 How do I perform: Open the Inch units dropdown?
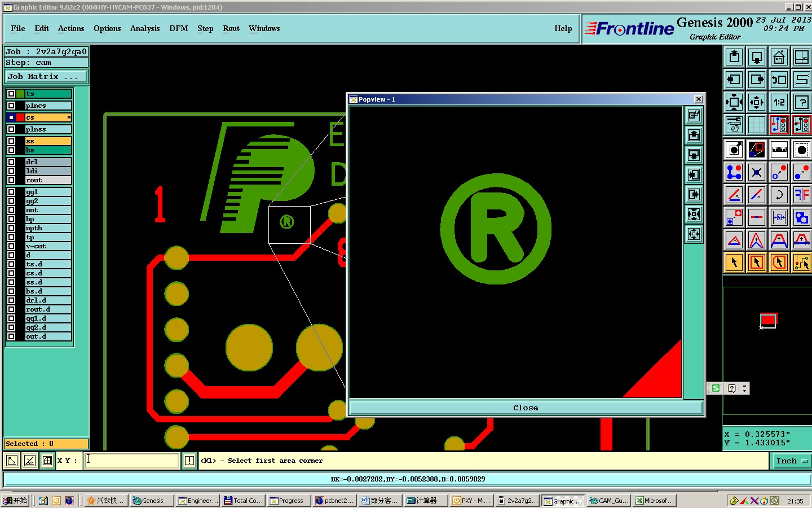click(x=791, y=461)
